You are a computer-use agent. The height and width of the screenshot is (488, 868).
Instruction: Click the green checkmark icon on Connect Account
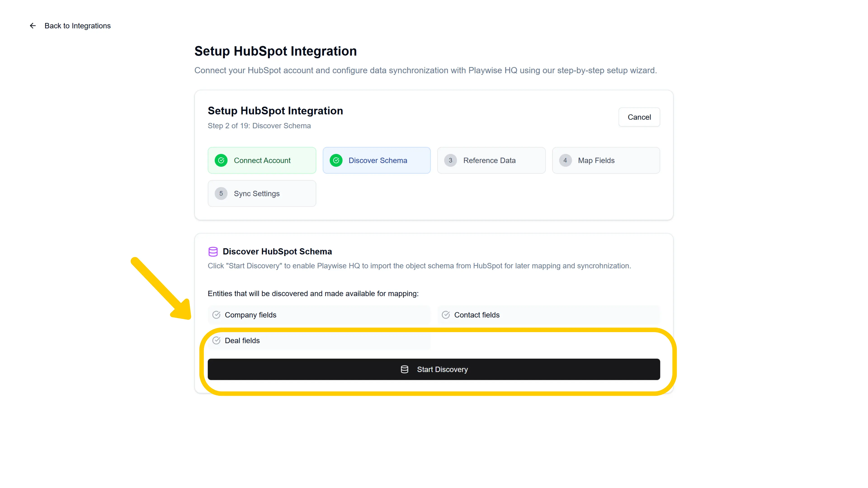(221, 160)
